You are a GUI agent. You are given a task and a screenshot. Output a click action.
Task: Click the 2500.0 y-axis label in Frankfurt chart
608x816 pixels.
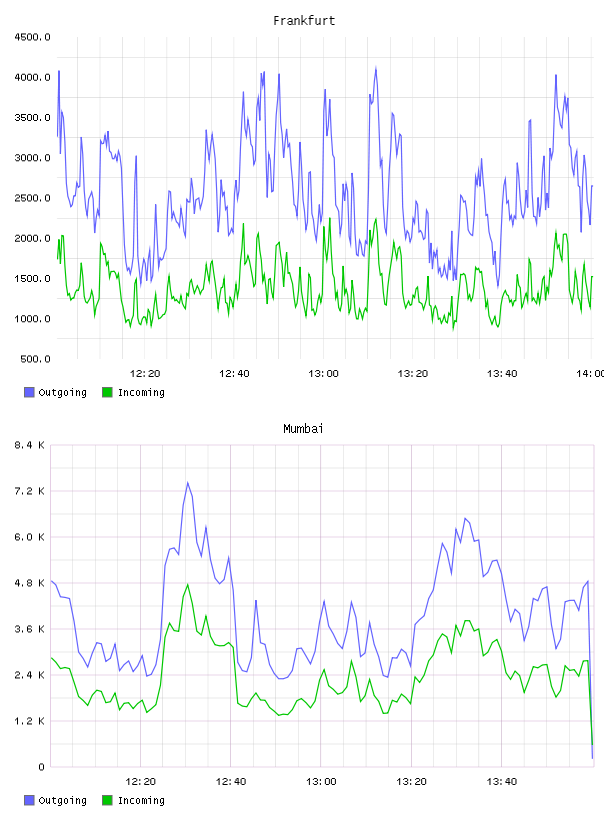point(32,198)
